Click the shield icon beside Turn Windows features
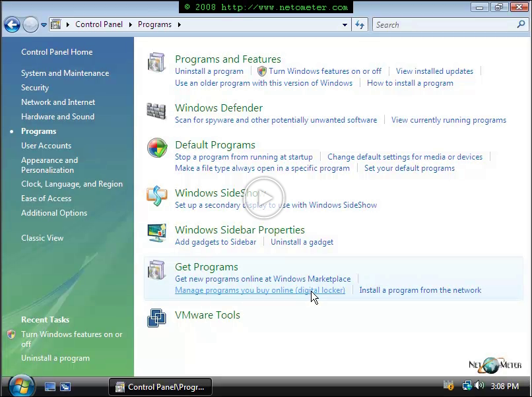The image size is (532, 397). [x=261, y=71]
